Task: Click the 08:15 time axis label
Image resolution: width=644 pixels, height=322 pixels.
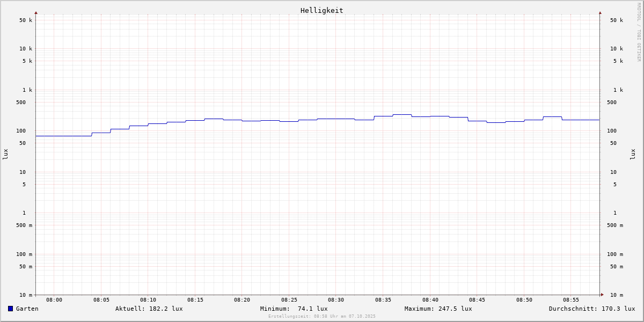Action: pyautogui.click(x=195, y=300)
